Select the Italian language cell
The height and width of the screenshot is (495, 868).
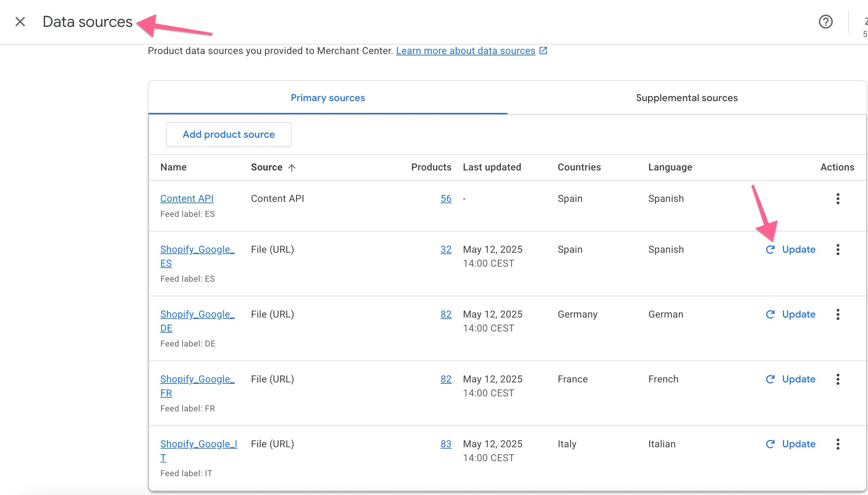662,444
